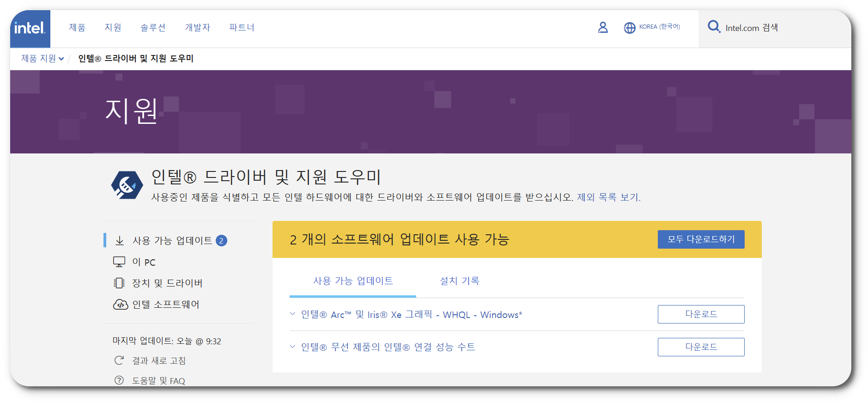Screen dimensions: 868x403
Task: Open the user account icon
Action: point(603,28)
